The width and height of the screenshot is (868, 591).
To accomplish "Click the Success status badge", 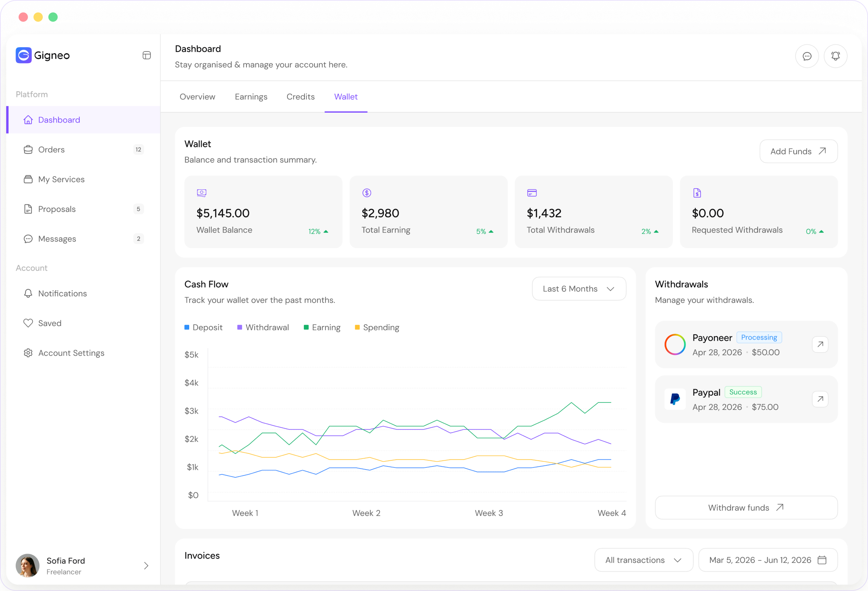I will tap(743, 392).
